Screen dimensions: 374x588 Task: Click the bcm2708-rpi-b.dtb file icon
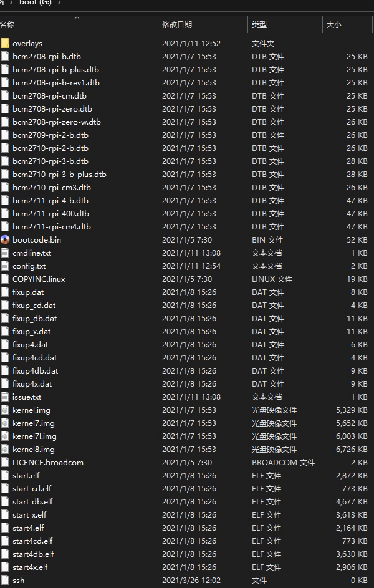coord(5,57)
